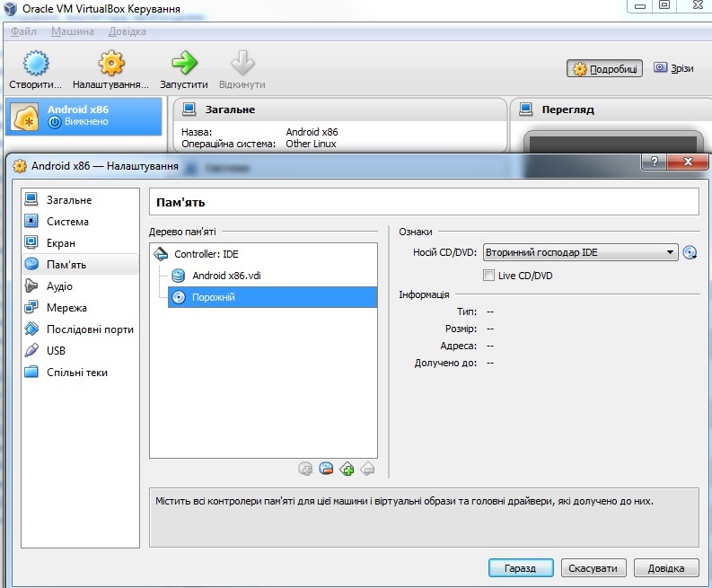Image resolution: width=712 pixels, height=588 pixels.
Task: Click the monitor icon in Перегляд header
Action: coord(525,109)
